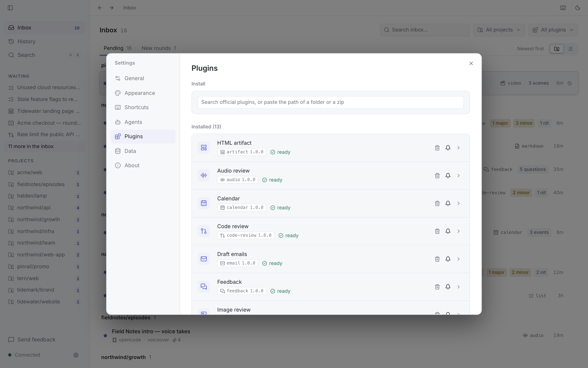Open the All projects dropdown
Viewport: 588px width, 368px height.
coord(499,30)
